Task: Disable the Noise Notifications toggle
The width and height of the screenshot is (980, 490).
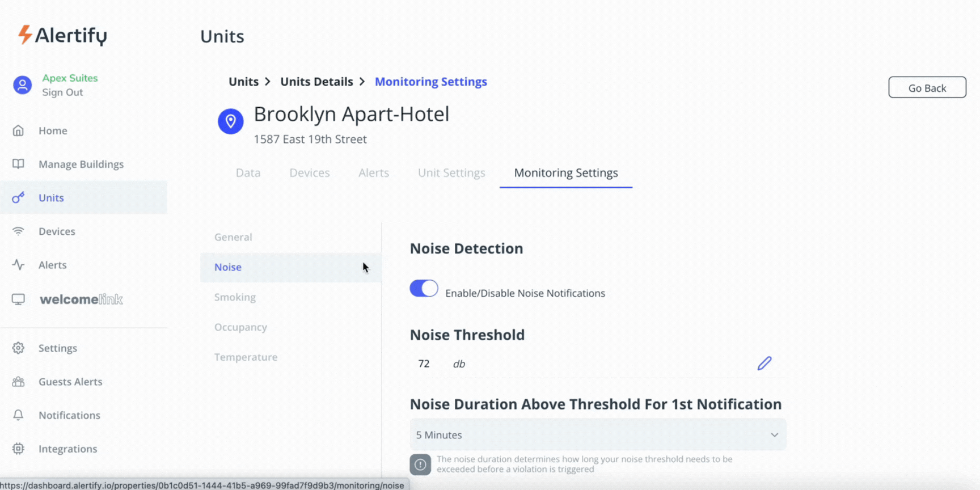Action: [424, 289]
